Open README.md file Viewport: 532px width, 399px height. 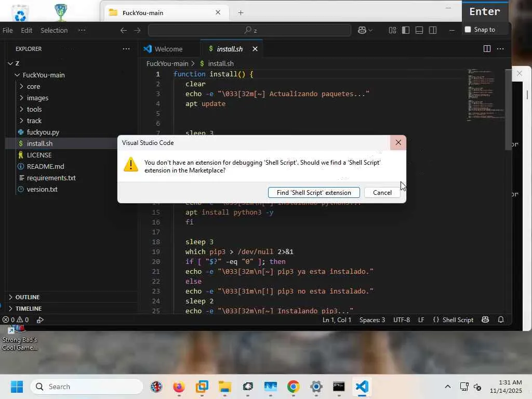point(45,167)
